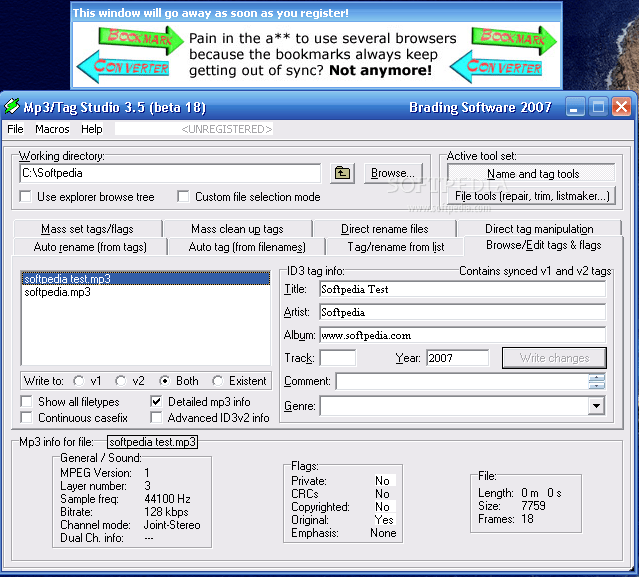639x577 pixels.
Task: Close the Mp3/Tag Studio window
Action: pyautogui.click(x=621, y=108)
